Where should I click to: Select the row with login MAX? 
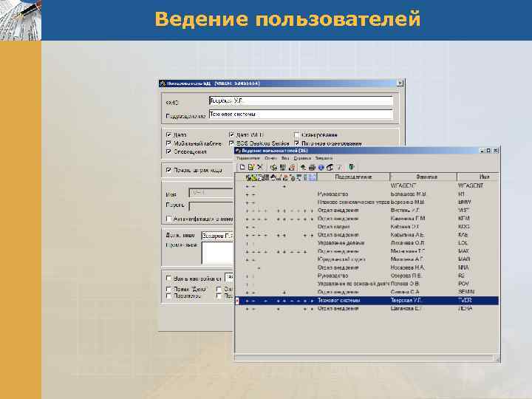(x=367, y=251)
